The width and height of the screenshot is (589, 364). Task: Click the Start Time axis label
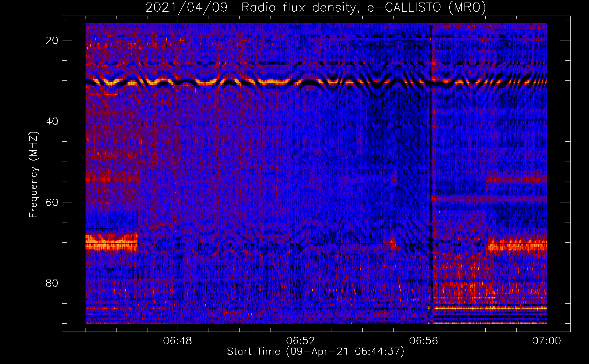[316, 352]
